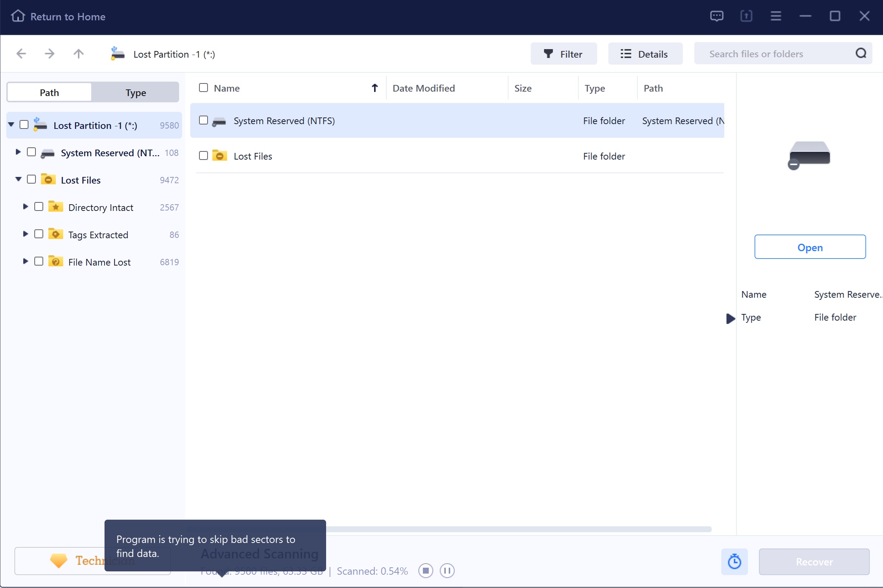The height and width of the screenshot is (588, 883).
Task: Sort by Path column header
Action: coord(653,88)
